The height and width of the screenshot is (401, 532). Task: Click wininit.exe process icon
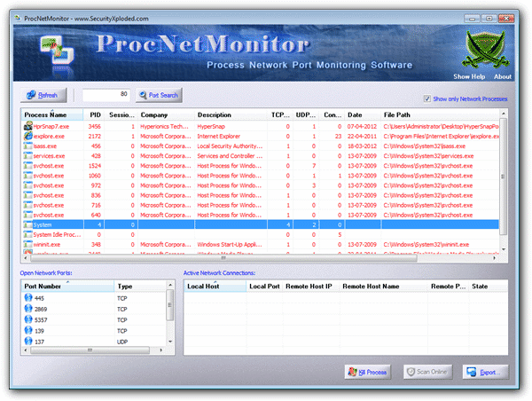click(x=28, y=245)
